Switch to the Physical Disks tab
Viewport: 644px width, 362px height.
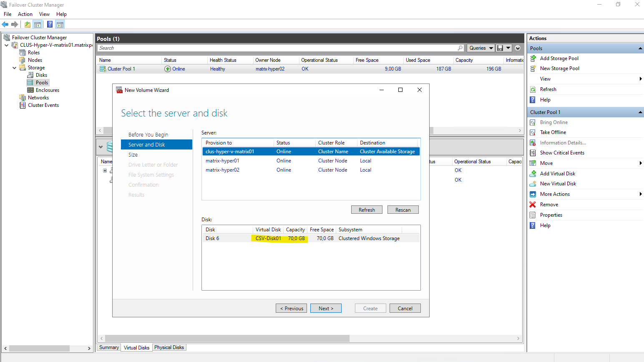click(169, 347)
